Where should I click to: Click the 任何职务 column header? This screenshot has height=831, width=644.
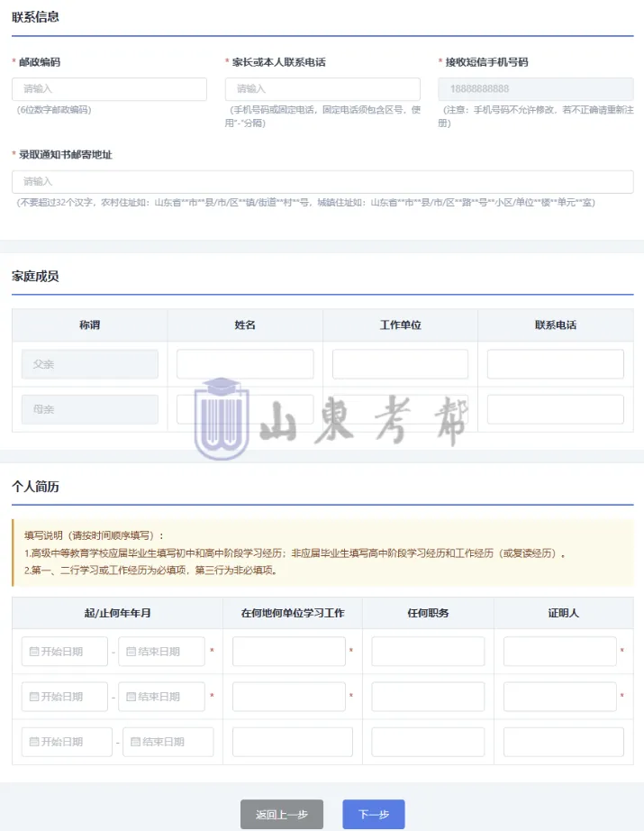[428, 613]
